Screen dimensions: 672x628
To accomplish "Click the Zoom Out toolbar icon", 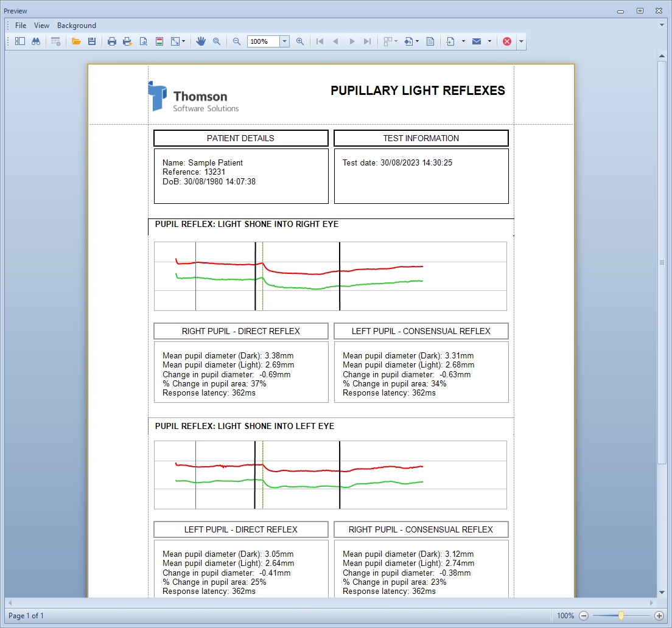I will coord(237,41).
